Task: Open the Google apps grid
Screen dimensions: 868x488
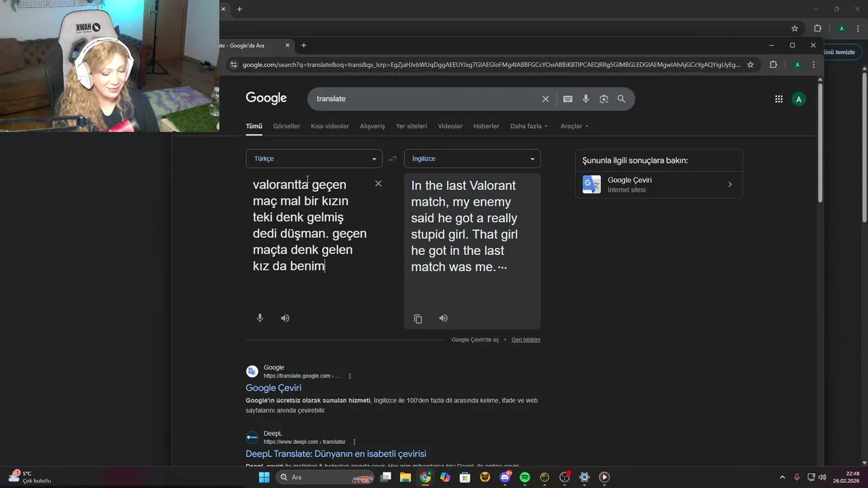Action: (x=778, y=99)
